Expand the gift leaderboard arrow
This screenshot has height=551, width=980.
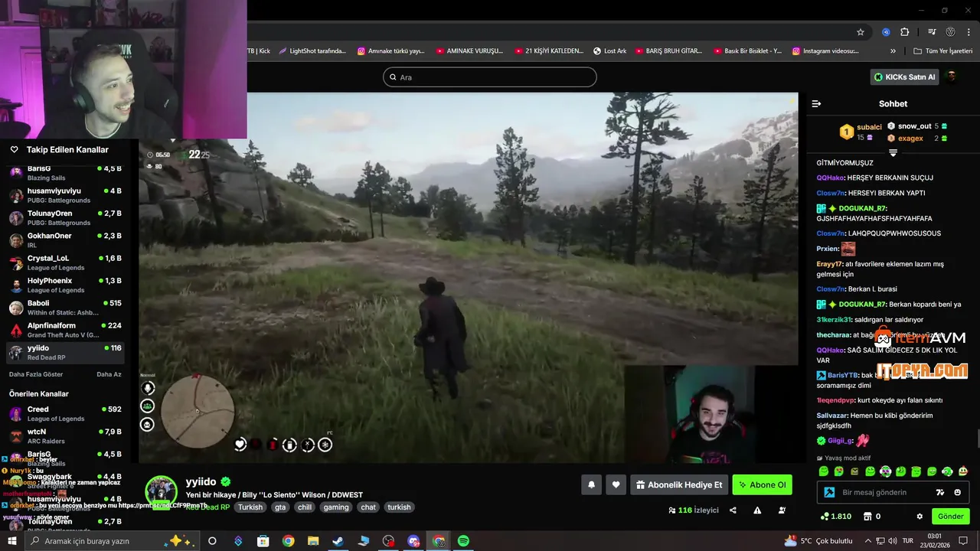click(x=893, y=153)
